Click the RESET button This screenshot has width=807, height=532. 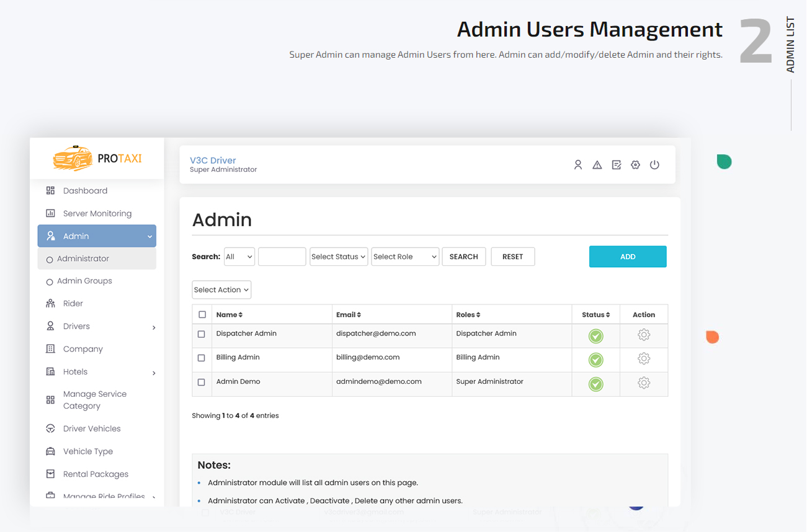512,257
